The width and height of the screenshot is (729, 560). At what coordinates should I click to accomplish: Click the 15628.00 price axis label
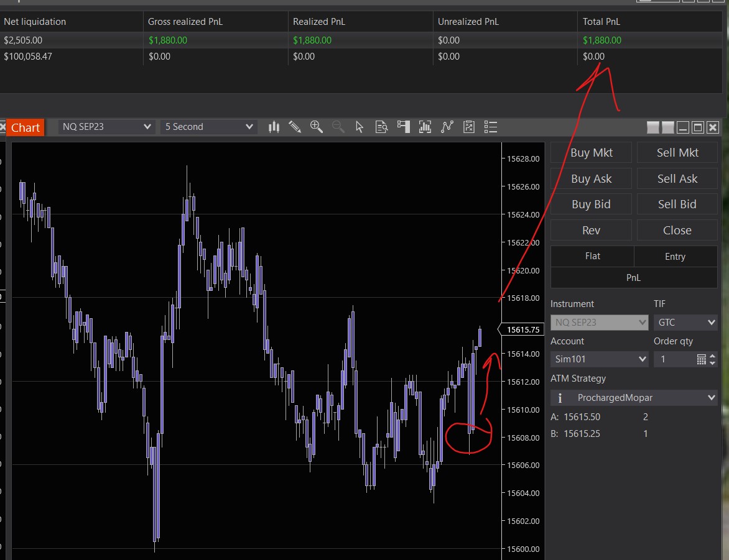[x=523, y=159]
